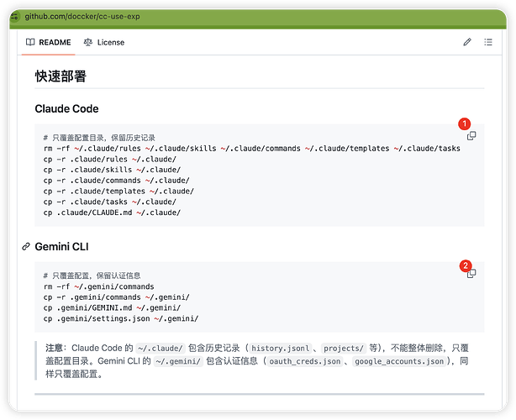Click the history.jsonl inline code
Screen dimensions: 516x420
click(x=280, y=348)
